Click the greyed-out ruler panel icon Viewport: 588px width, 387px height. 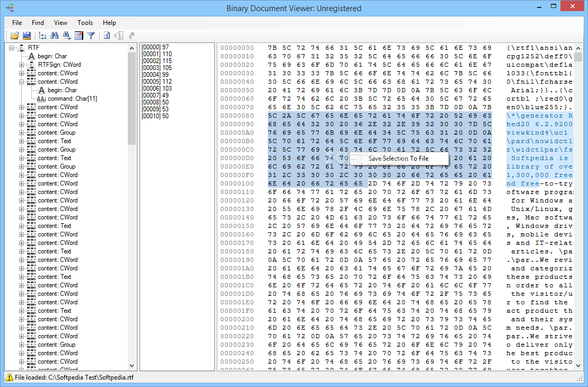[x=119, y=36]
